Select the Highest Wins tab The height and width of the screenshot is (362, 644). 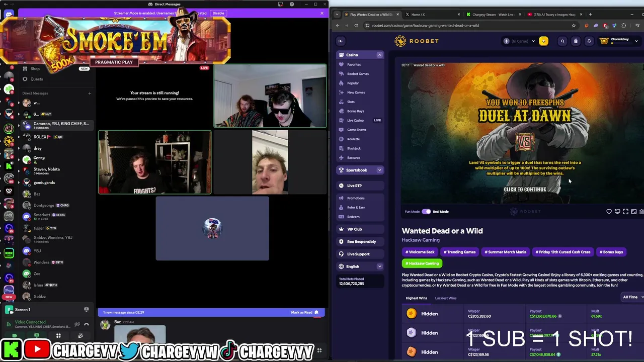pyautogui.click(x=416, y=298)
